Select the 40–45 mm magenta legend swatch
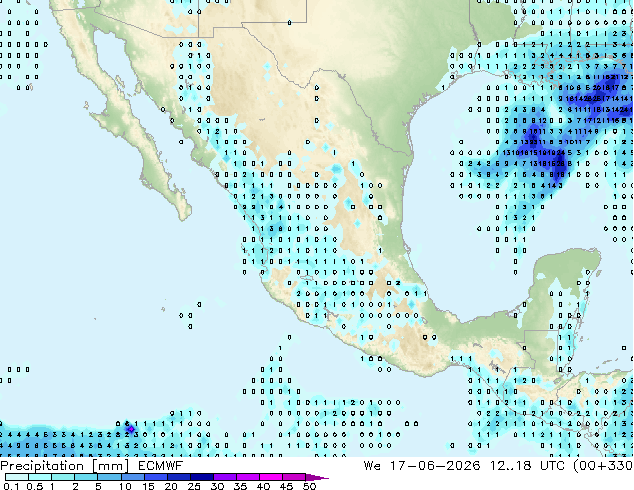The image size is (634, 490). tap(271, 477)
